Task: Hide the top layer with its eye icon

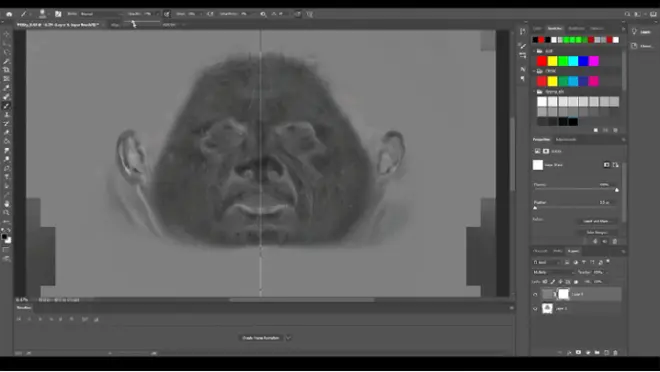Action: click(x=535, y=295)
